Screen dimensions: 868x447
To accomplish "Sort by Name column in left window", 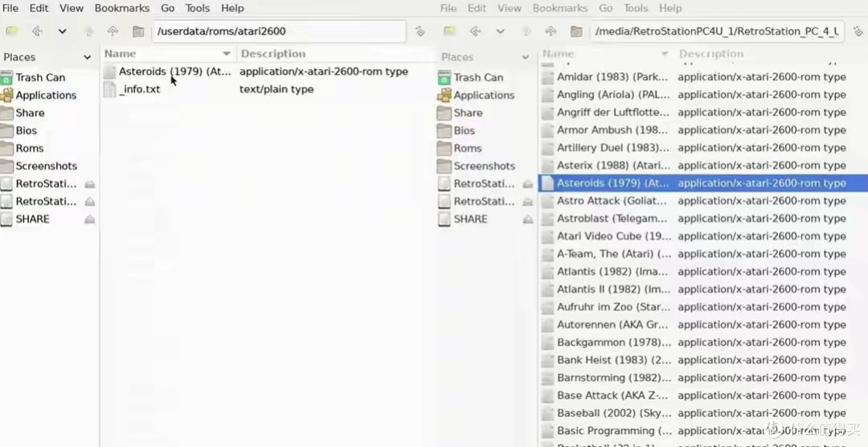I will pyautogui.click(x=168, y=54).
